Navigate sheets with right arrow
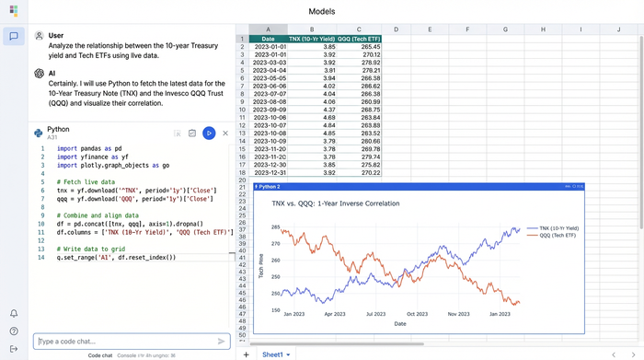Image resolution: width=644 pixels, height=360 pixels. (x=633, y=354)
